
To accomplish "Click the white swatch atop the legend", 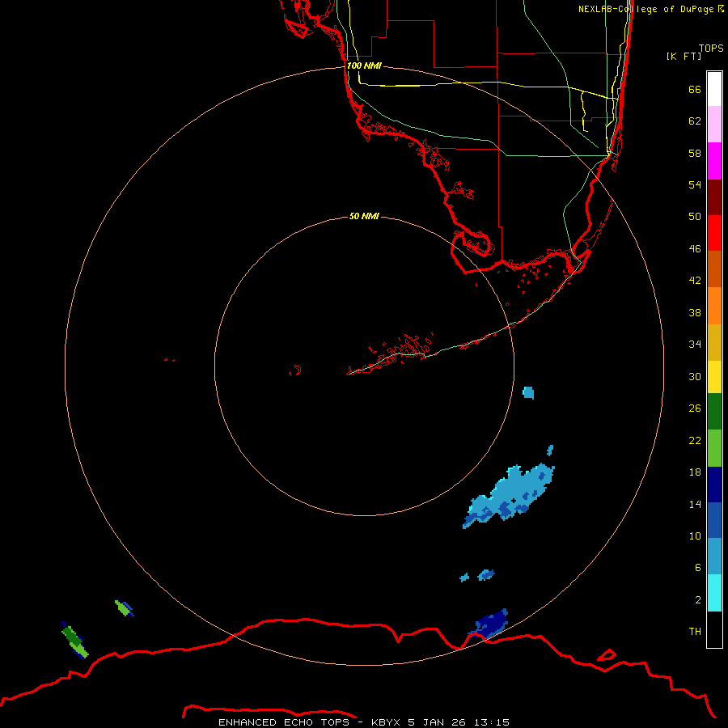I will click(x=714, y=89).
